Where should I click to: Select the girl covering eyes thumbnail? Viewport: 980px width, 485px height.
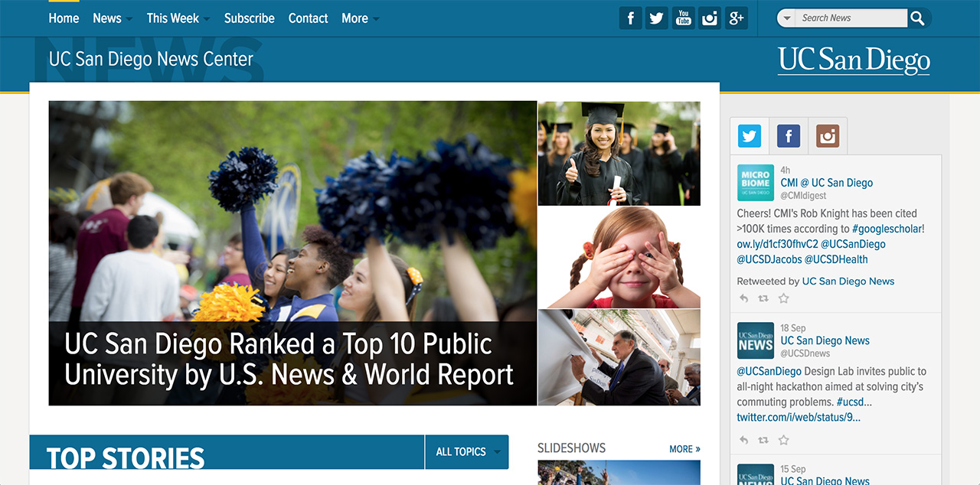click(x=619, y=257)
